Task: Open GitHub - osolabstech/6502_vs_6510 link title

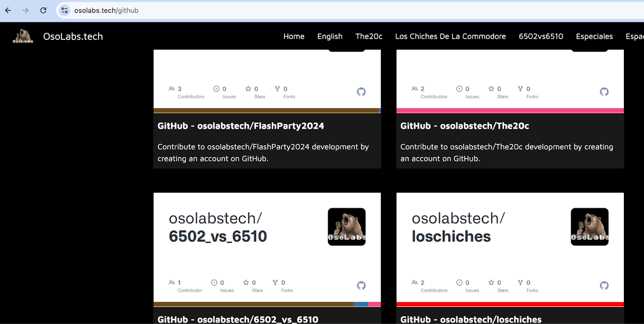Action: 238,320
